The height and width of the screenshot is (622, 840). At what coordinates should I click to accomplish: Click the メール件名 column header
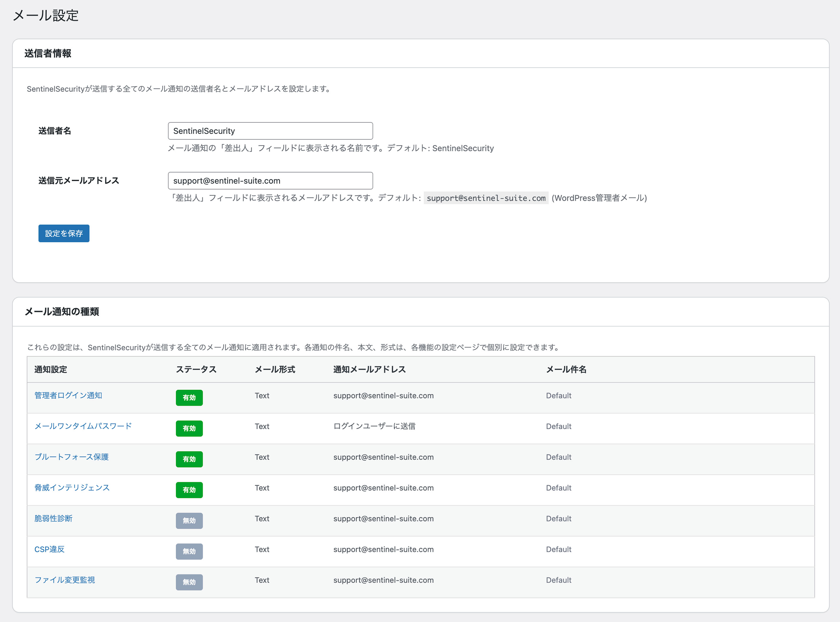(x=566, y=369)
